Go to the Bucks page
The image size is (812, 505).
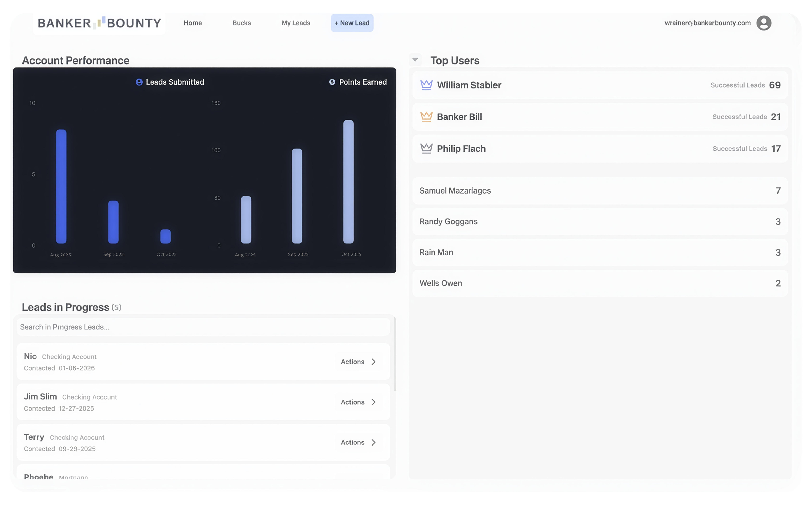(241, 23)
